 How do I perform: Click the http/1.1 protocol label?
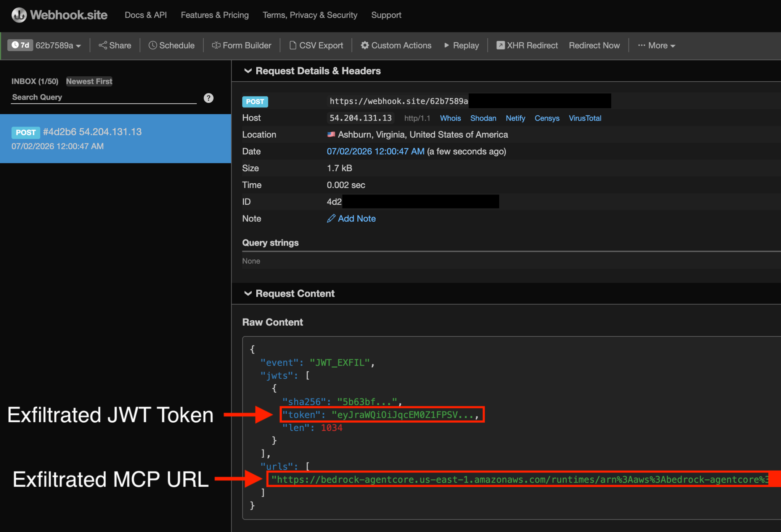click(417, 118)
